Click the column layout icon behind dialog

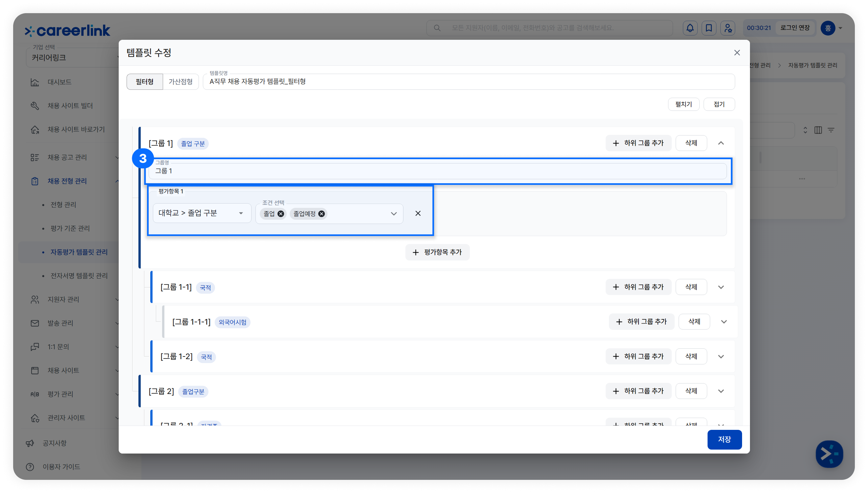click(818, 130)
